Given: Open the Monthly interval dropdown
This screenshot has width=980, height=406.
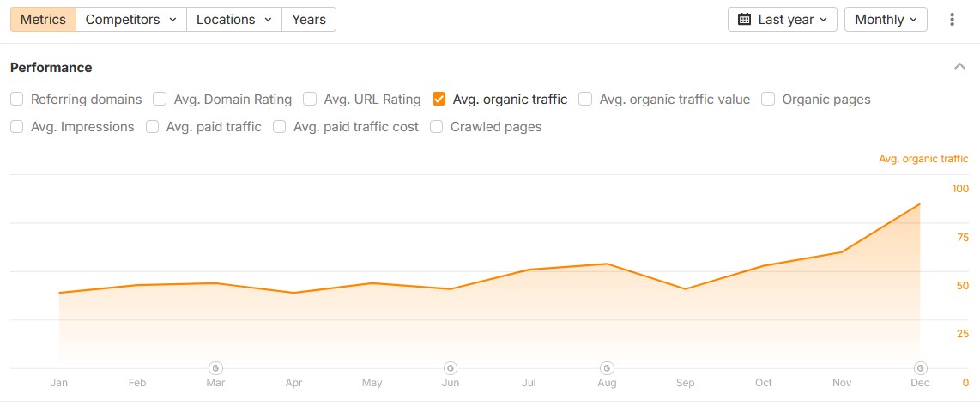Looking at the screenshot, I should pos(886,20).
